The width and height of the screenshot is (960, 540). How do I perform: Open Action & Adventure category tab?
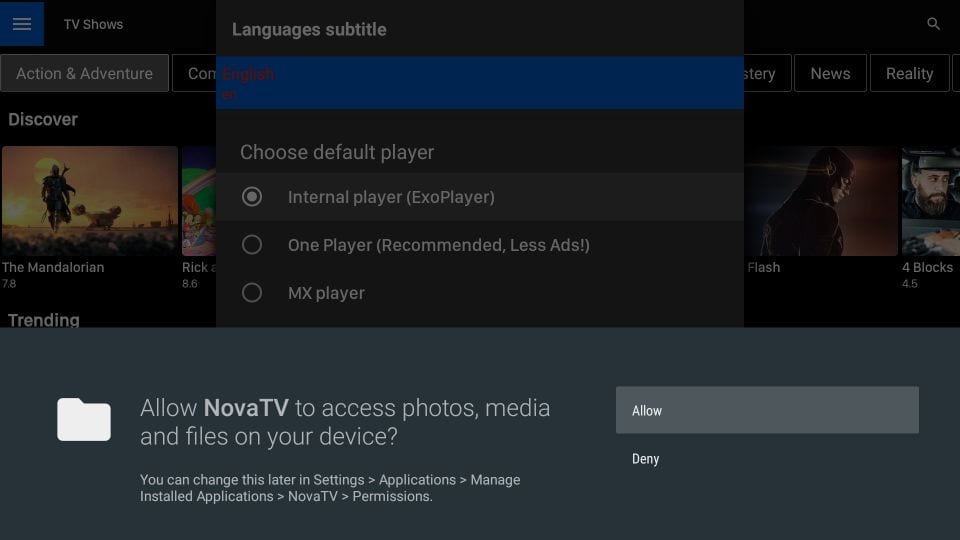[84, 73]
